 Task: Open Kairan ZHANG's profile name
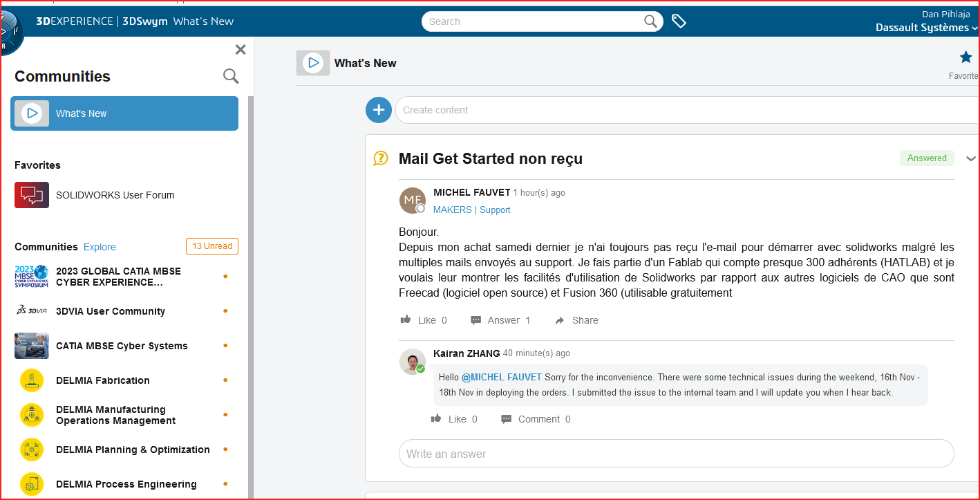(467, 353)
